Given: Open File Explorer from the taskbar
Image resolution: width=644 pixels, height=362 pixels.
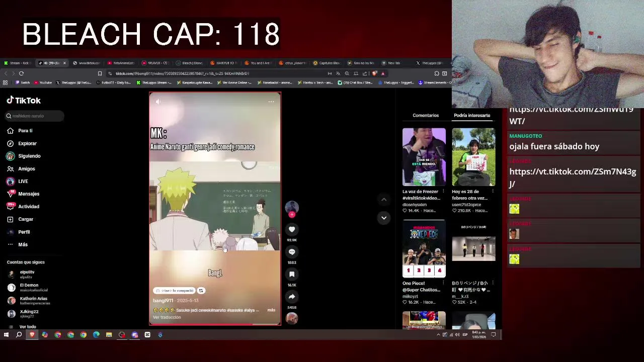Looking at the screenshot, I should point(109,335).
